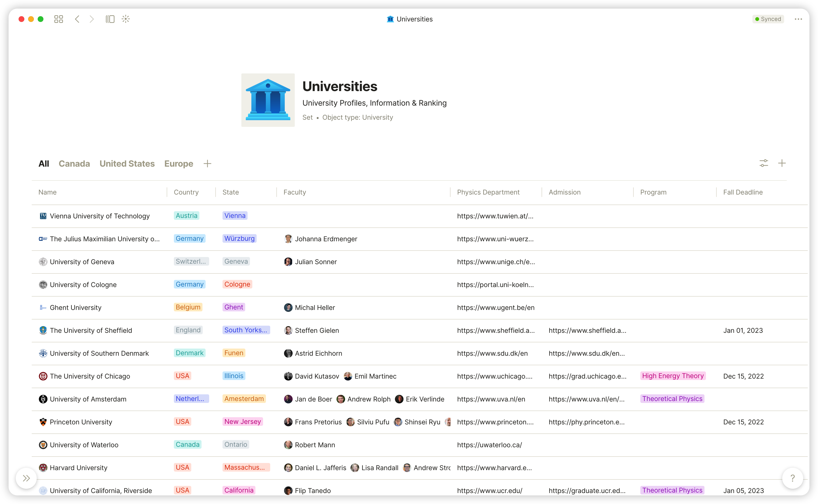The image size is (818, 504).
Task: Change the Universities building icon image
Action: coord(268,100)
